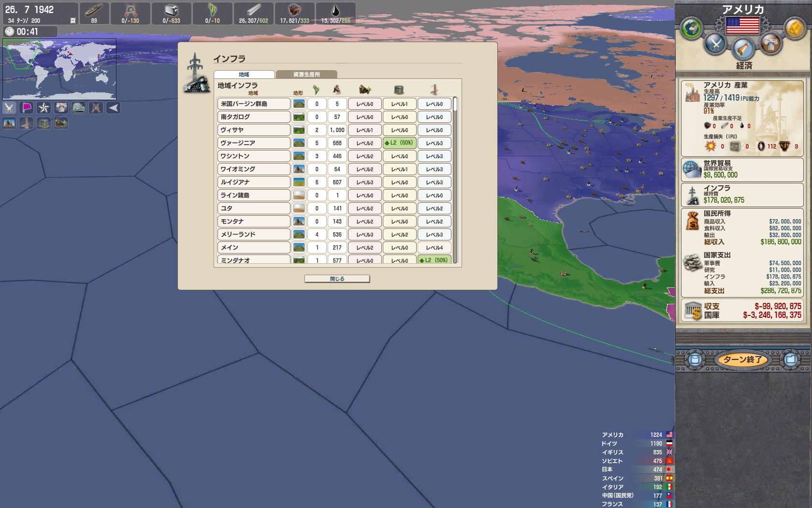
Task: Select the 米国バージン群島 region row
Action: 254,104
